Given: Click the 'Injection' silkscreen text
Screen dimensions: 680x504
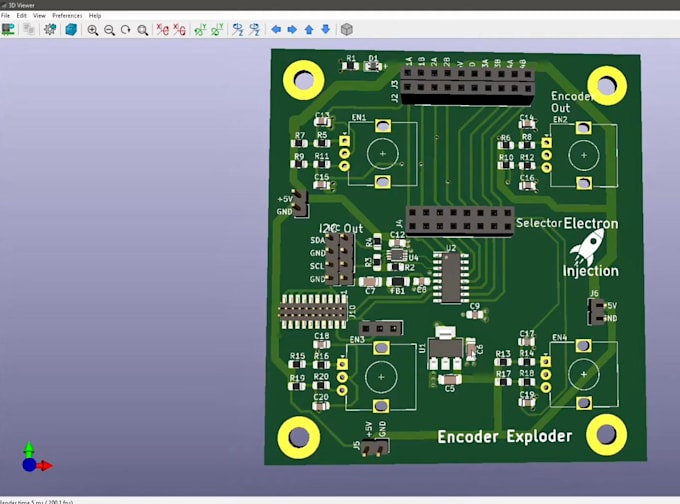Looking at the screenshot, I should (x=590, y=271).
